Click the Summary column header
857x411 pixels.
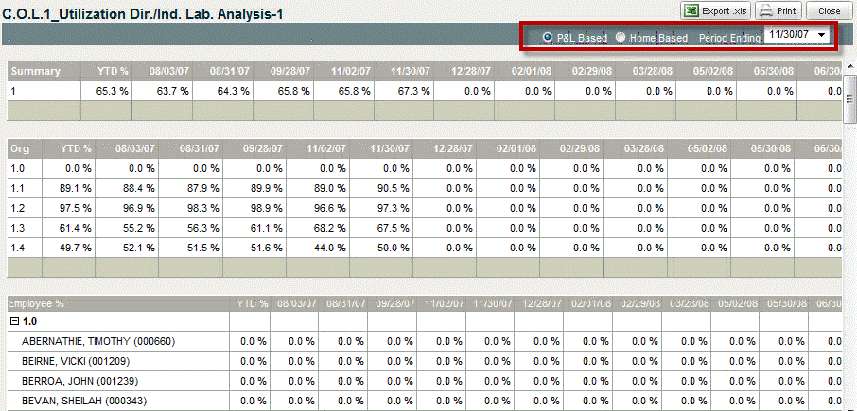pos(36,71)
